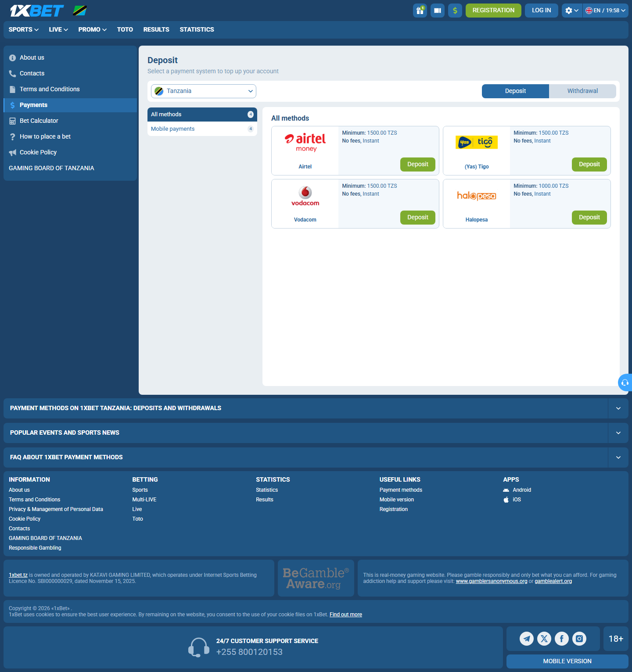Viewport: 632px width, 672px height.
Task: Click the MOBILE VERSION button
Action: point(567,661)
